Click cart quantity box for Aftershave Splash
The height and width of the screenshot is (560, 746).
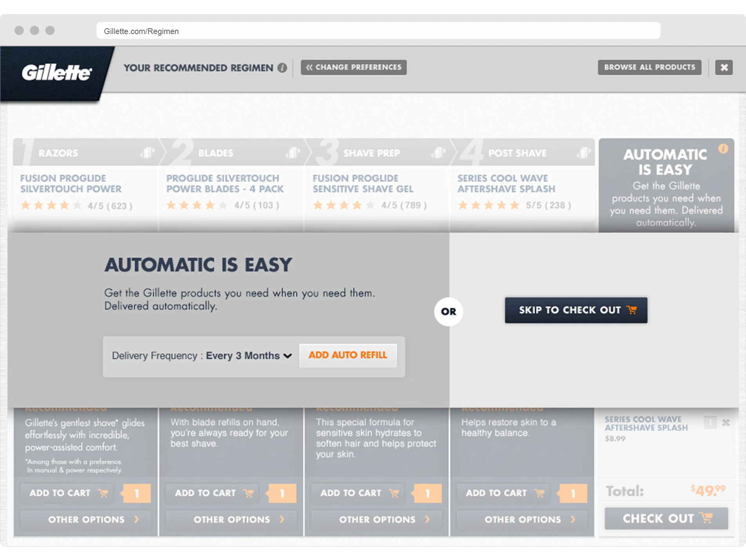[710, 423]
